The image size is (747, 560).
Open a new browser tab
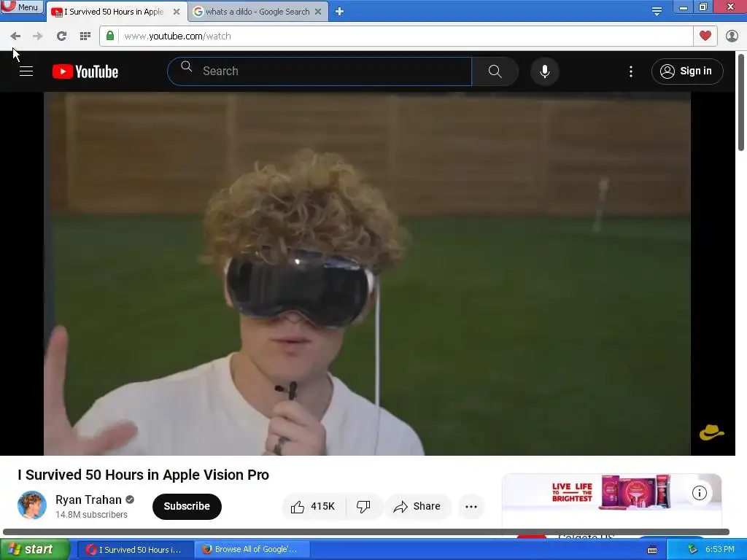(339, 12)
